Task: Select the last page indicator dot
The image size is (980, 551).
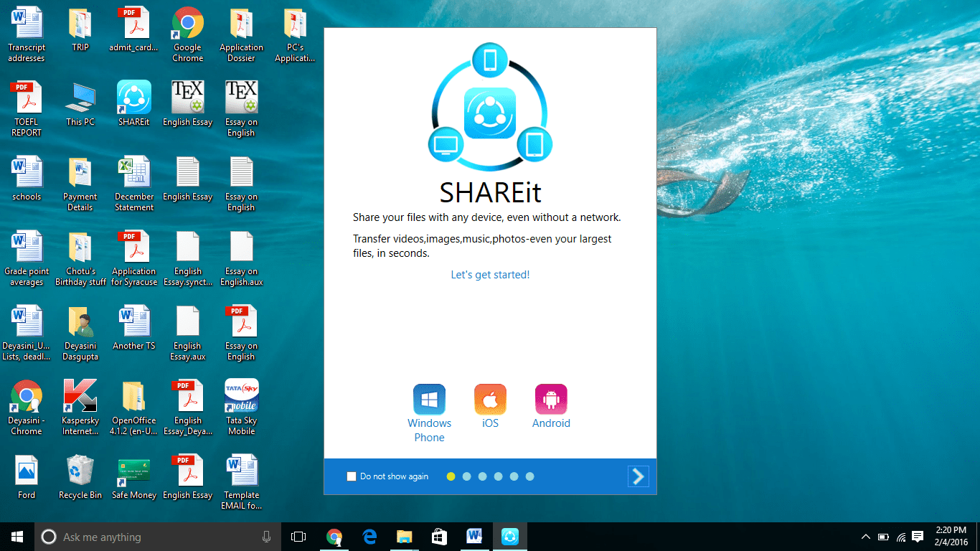Action: click(529, 476)
